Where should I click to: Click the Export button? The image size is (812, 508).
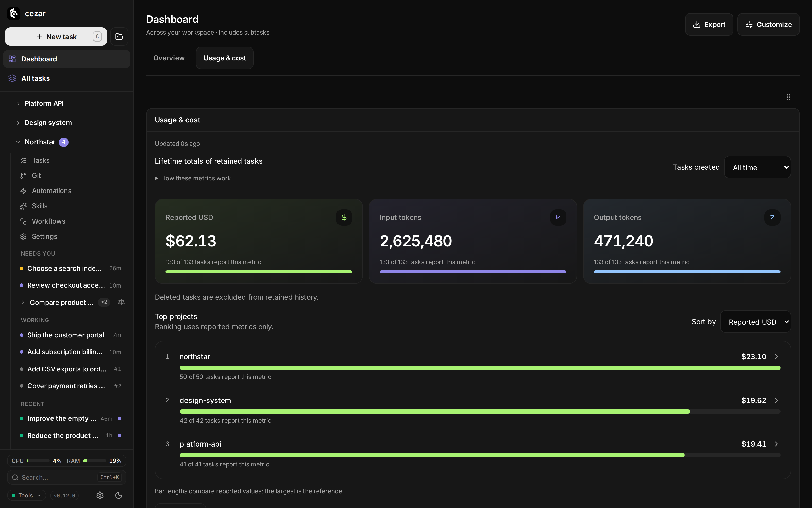pos(709,25)
